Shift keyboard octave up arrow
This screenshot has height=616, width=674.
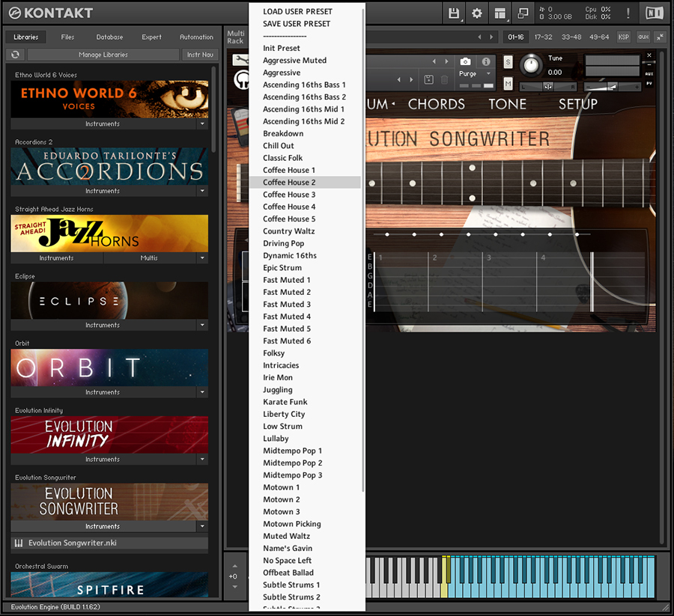coord(234,566)
